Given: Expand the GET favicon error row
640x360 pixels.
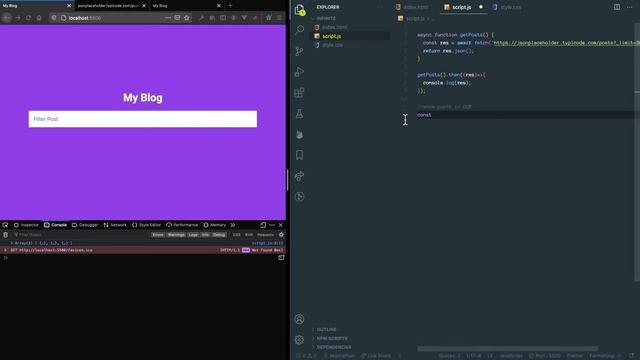Looking at the screenshot, I should coord(5,250).
